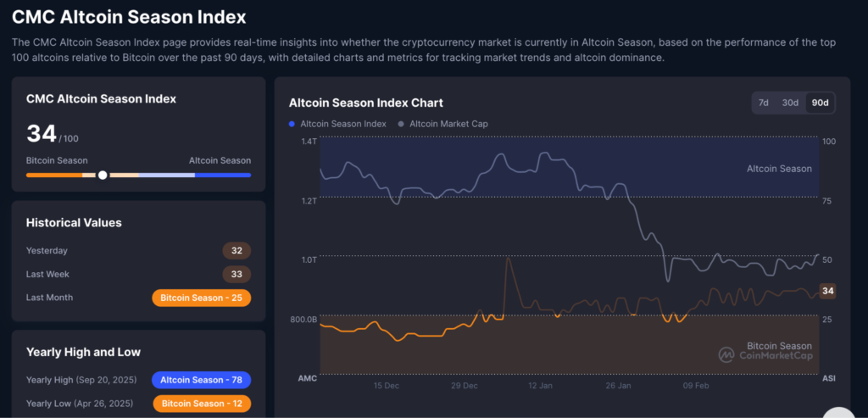The width and height of the screenshot is (868, 418).
Task: Select the 30d chart range
Action: [x=790, y=103]
